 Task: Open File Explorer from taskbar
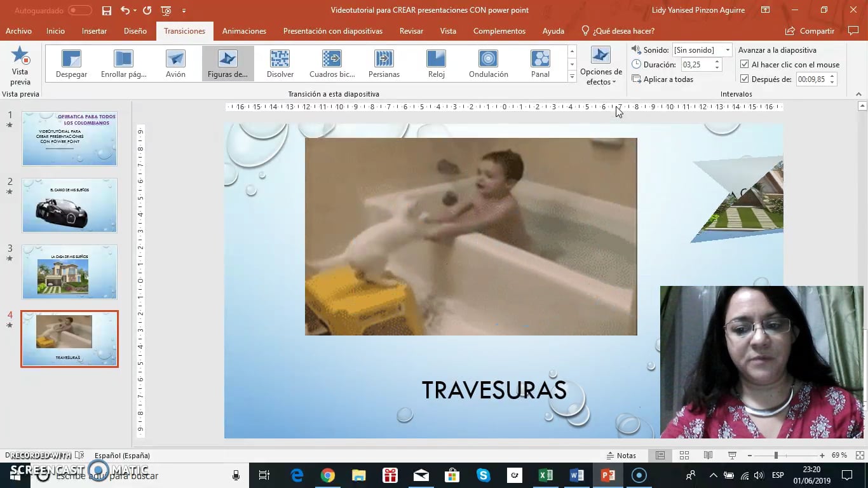click(358, 475)
